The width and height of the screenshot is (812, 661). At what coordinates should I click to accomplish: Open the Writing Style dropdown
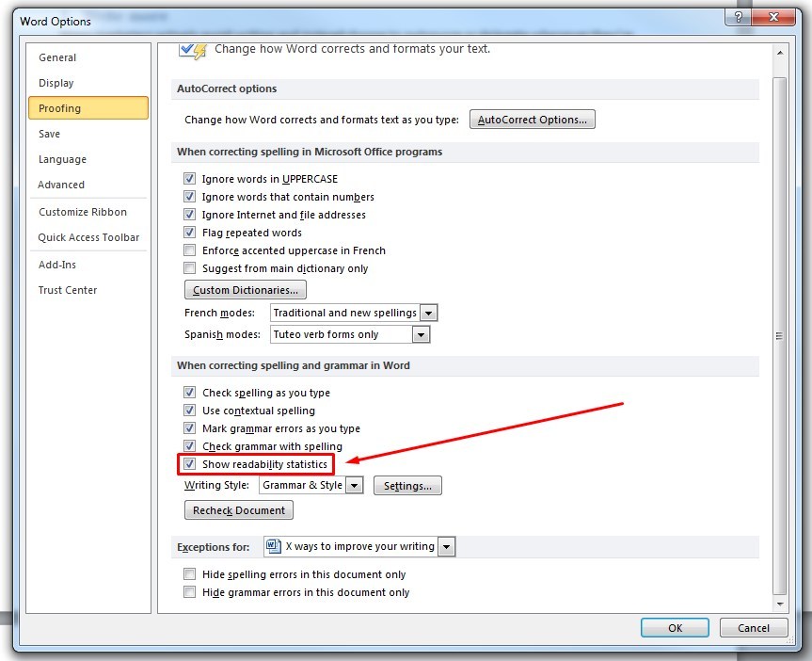(x=354, y=486)
